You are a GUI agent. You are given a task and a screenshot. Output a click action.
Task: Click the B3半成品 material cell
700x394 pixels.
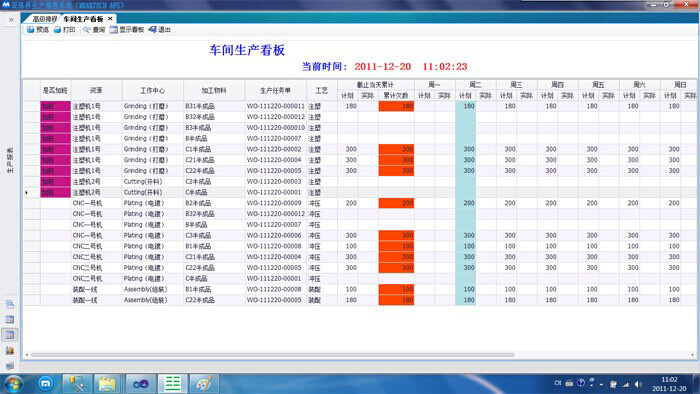[214, 128]
